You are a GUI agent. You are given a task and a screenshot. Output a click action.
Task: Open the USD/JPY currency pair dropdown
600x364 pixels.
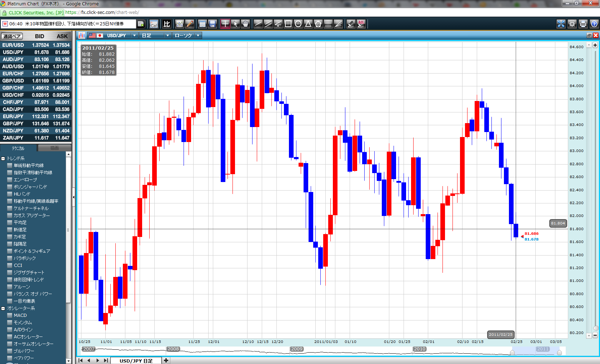(134, 35)
